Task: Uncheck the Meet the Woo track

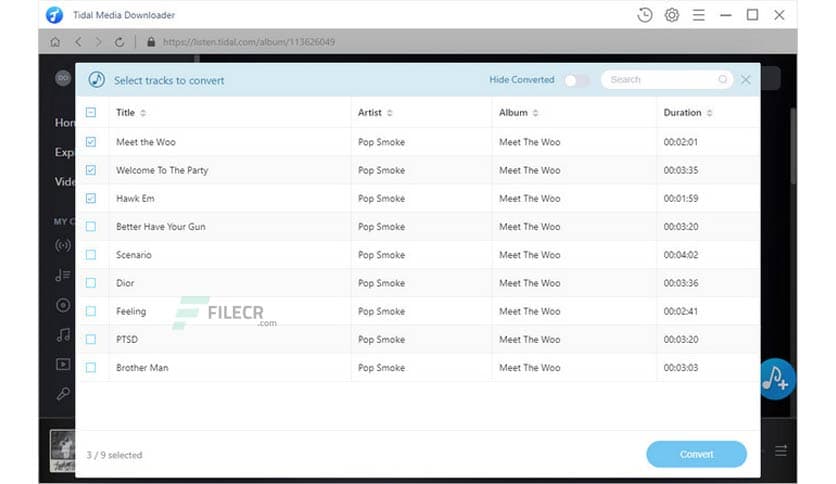Action: pos(91,142)
